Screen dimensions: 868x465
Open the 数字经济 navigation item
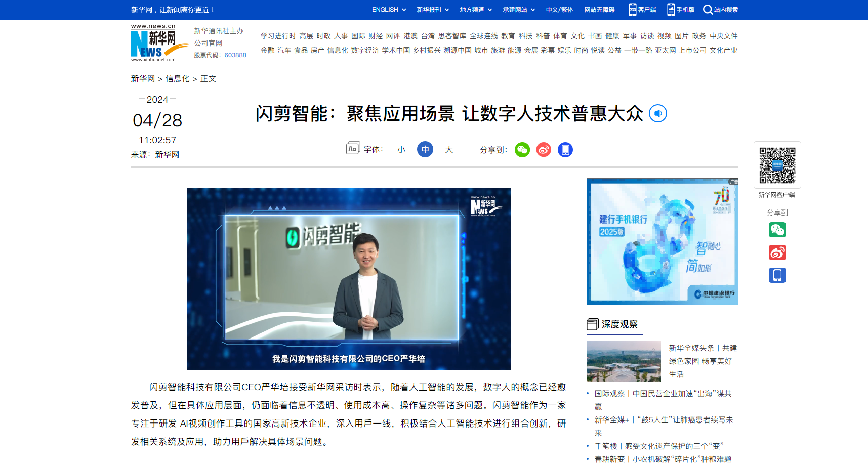[x=365, y=50]
